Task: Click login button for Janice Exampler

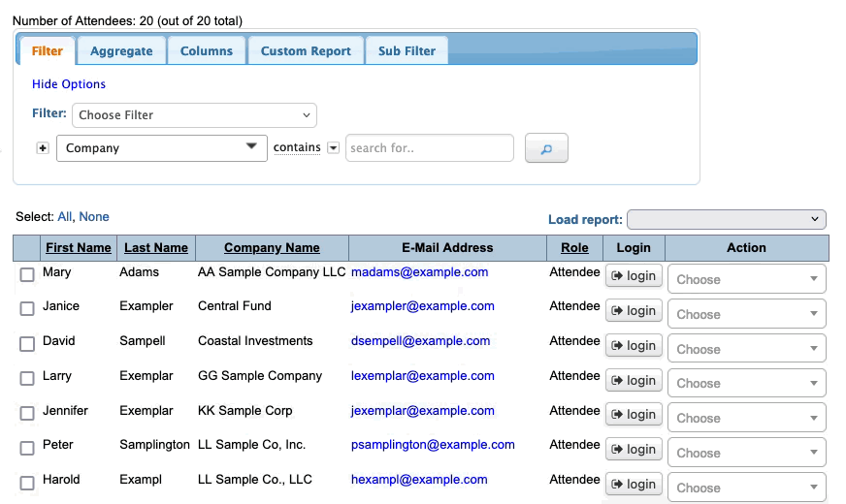Action: 634,311
